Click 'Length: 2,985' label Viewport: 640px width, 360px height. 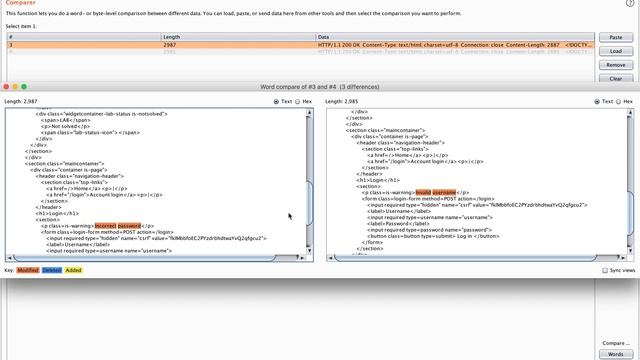tap(342, 101)
